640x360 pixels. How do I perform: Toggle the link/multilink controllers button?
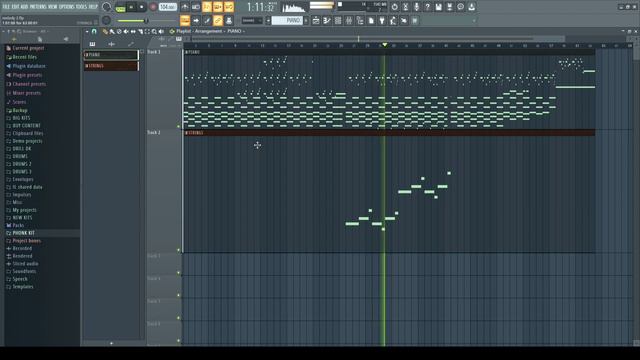(x=218, y=20)
